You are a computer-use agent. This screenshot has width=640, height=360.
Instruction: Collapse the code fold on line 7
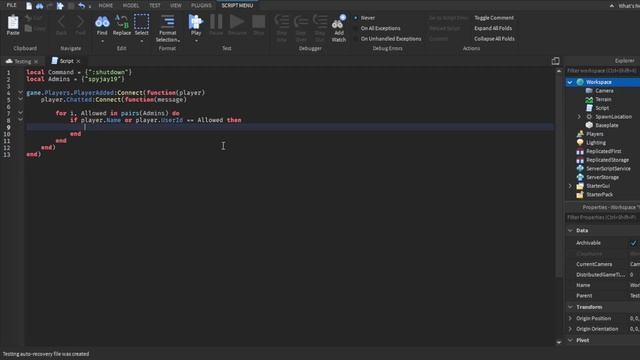tap(20, 113)
